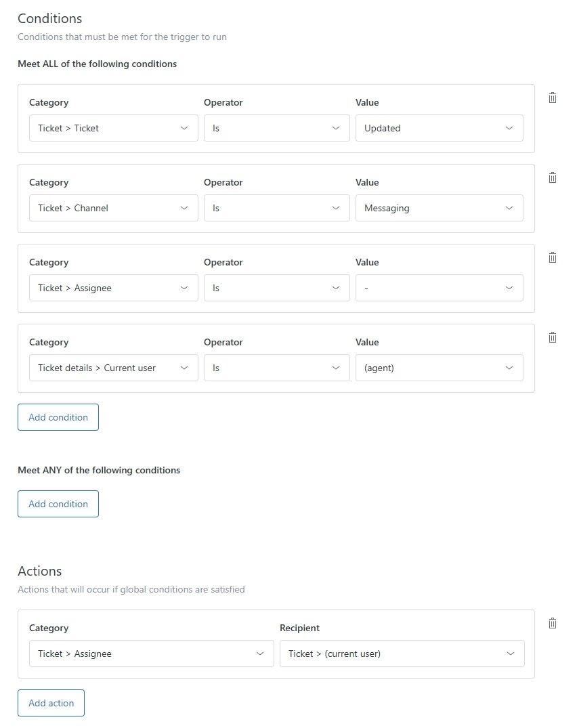Open the dash value dropdown for Assignee
Image resolution: width=579 pixels, height=728 pixels.
point(439,288)
